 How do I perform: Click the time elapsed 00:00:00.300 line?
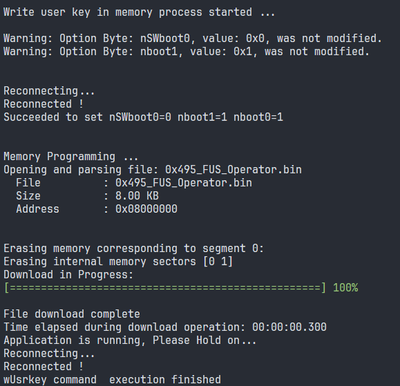pos(165,327)
